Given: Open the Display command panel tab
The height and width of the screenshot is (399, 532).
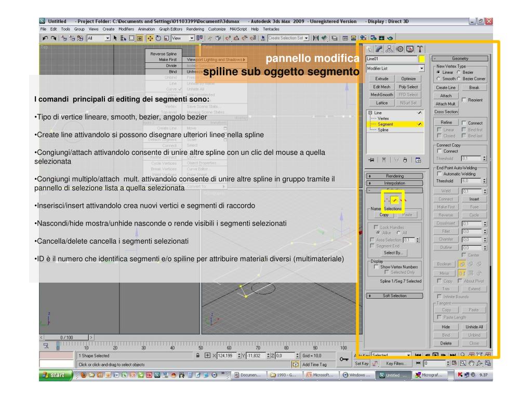Looking at the screenshot, I should (410, 49).
